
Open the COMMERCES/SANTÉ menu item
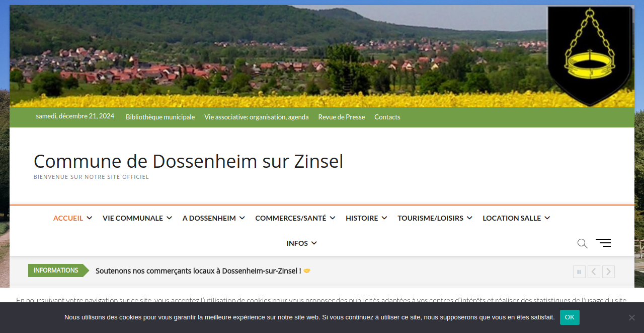coord(291,218)
